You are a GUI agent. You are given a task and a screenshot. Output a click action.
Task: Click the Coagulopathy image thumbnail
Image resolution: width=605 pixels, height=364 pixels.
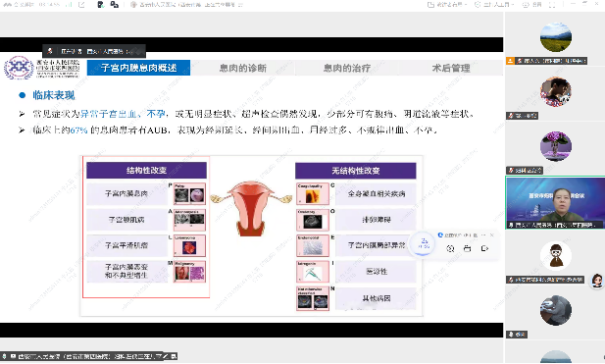tap(313, 194)
